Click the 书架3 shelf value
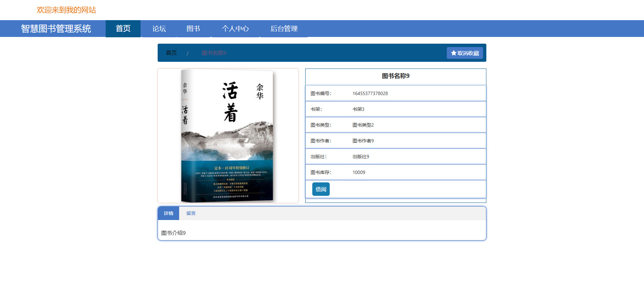Screen dimensions: 644x306 click(x=358, y=109)
